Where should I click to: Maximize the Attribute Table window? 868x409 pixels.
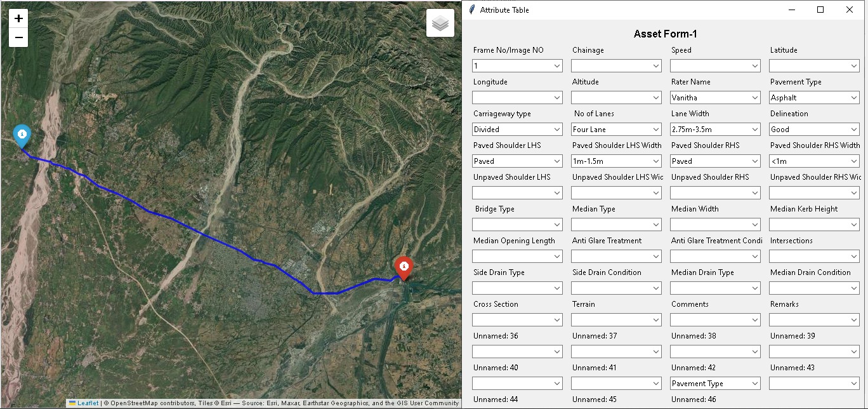820,10
